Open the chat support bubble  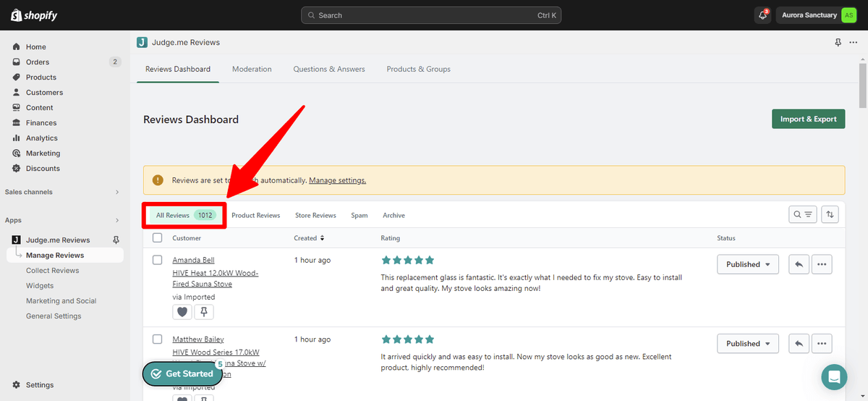(x=834, y=377)
